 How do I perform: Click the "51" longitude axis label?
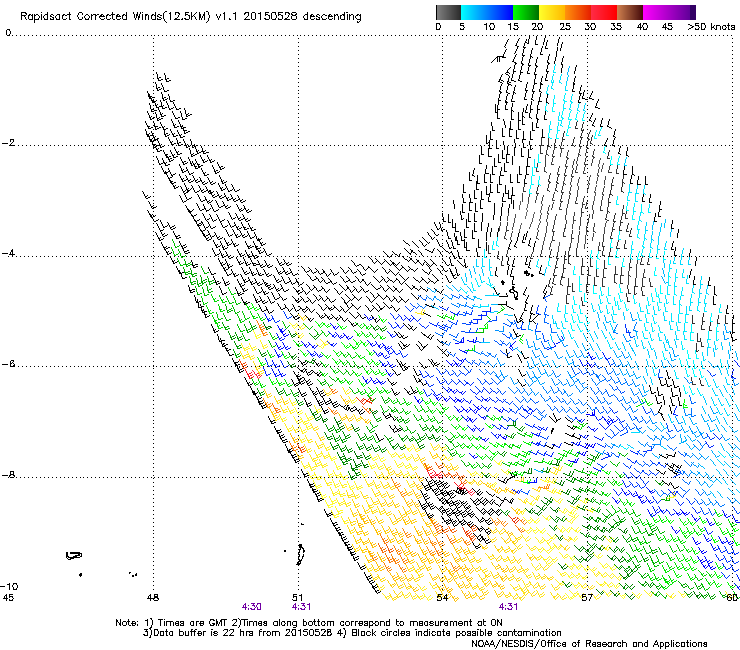(x=298, y=598)
